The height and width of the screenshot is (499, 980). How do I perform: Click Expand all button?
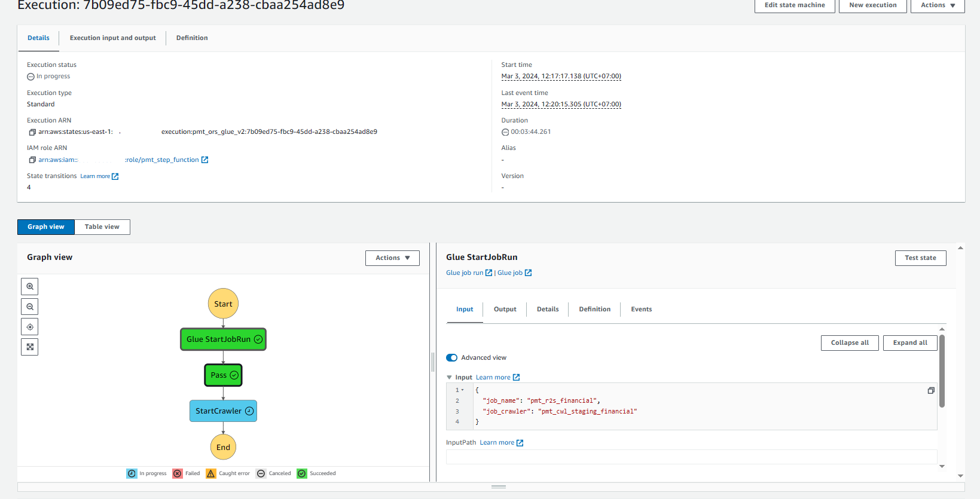pyautogui.click(x=910, y=343)
